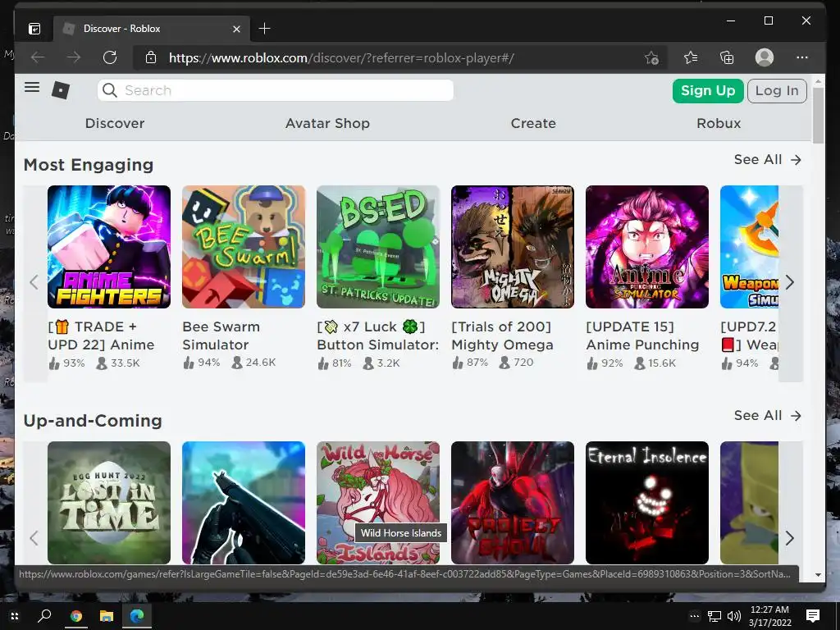Open the Wild Horse Islands thumbnail
Image resolution: width=840 pixels, height=630 pixels.
(378, 503)
